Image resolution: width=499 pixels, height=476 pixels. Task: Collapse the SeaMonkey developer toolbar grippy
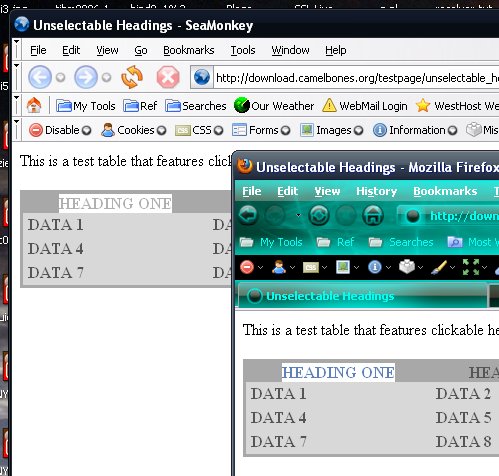16,129
